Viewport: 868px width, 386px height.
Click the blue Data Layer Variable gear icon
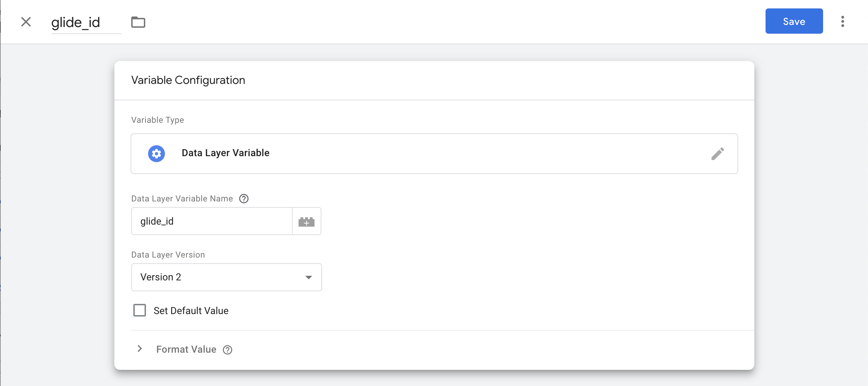click(x=156, y=153)
